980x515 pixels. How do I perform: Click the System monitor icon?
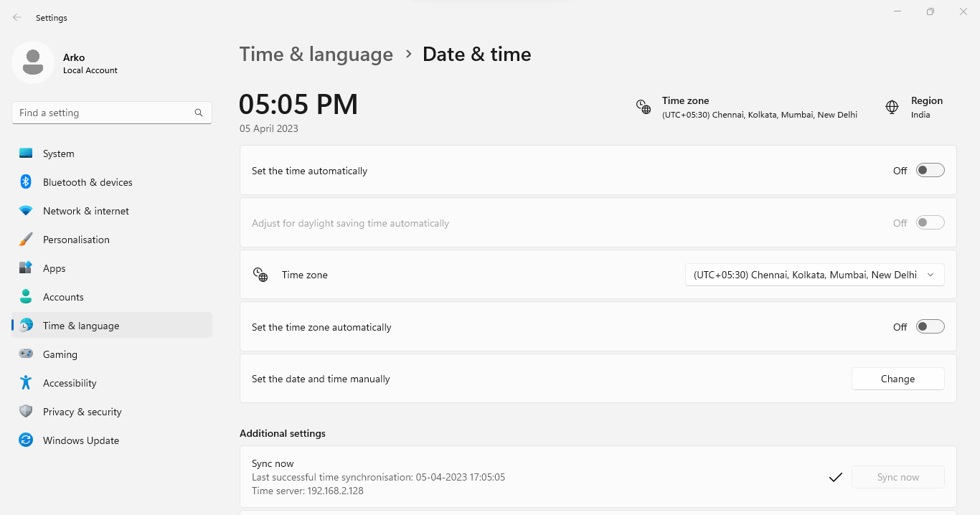tap(26, 153)
